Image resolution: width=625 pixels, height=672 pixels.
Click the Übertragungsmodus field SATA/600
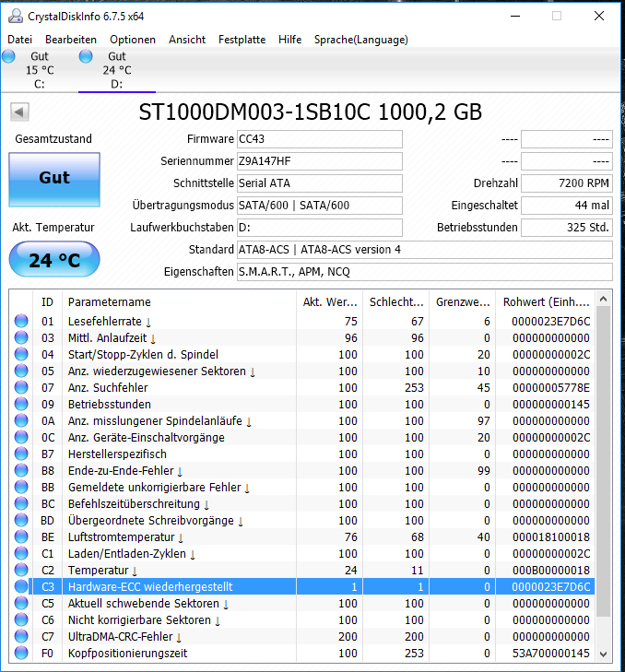[x=319, y=206]
